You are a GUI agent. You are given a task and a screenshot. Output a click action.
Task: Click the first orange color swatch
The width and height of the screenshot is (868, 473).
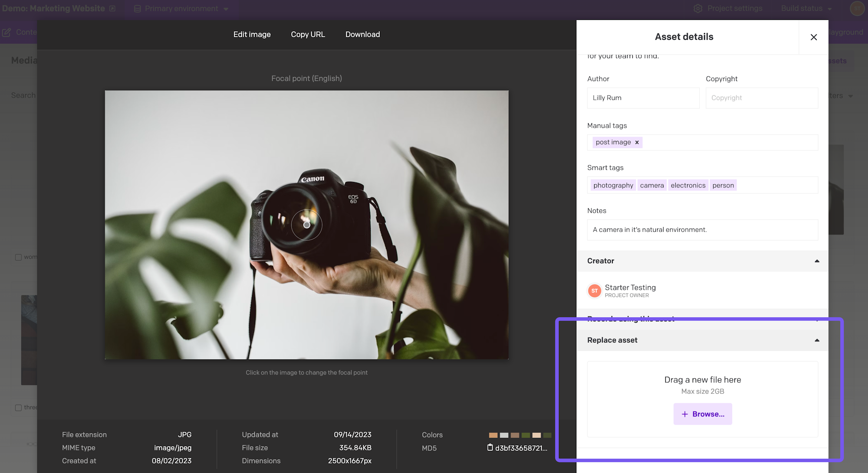(493, 435)
